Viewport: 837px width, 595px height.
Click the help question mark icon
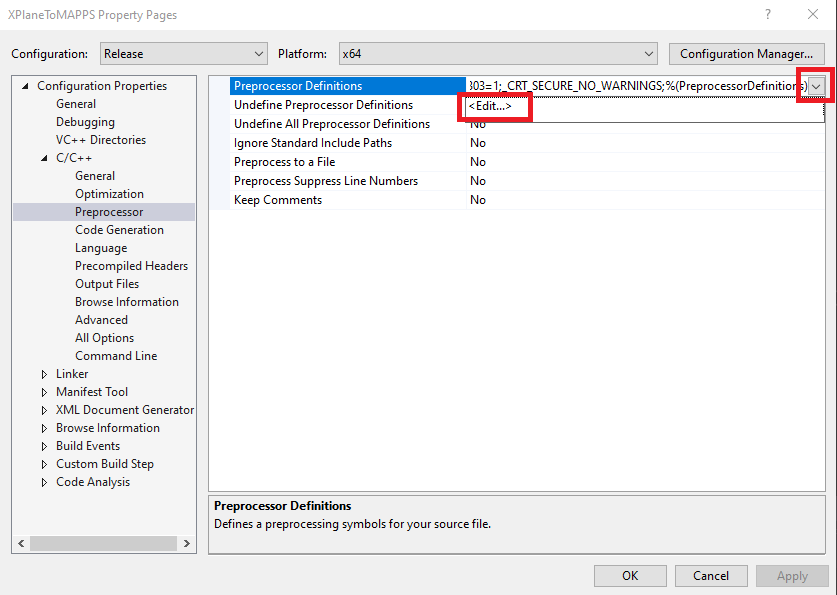[x=768, y=15]
